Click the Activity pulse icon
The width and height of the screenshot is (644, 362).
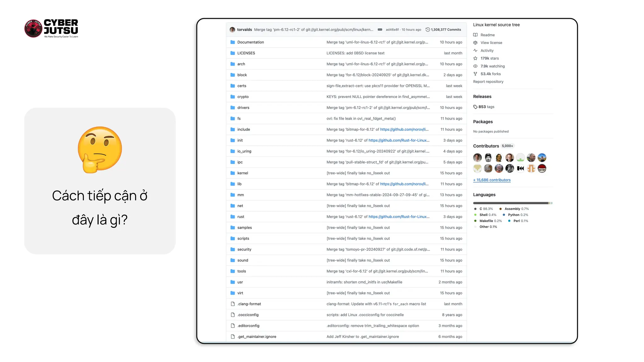(475, 50)
